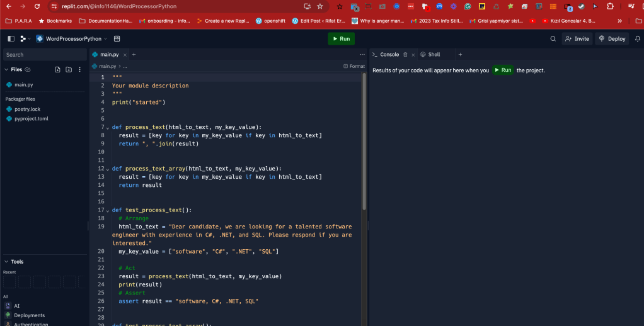Click the editor vertical scrollbar thumb
Viewport: 644px width, 326px height.
[364, 142]
